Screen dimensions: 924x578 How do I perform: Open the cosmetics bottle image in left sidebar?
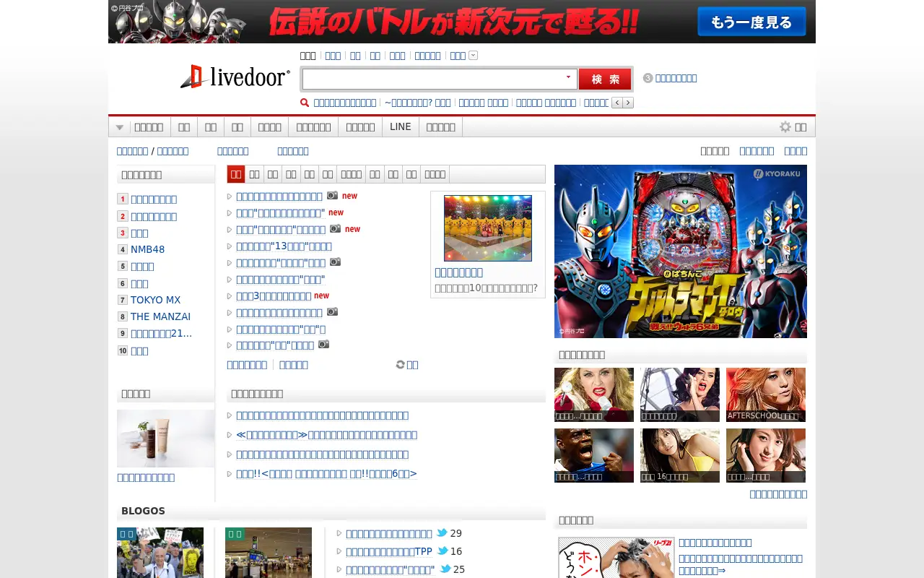tap(165, 439)
